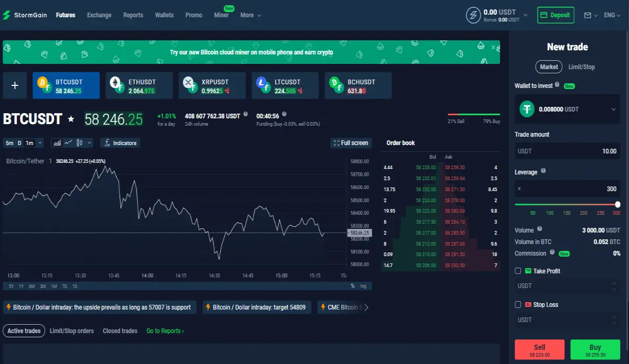Click the Trade amount input field
Screen dimensions: 629x364
(x=567, y=151)
